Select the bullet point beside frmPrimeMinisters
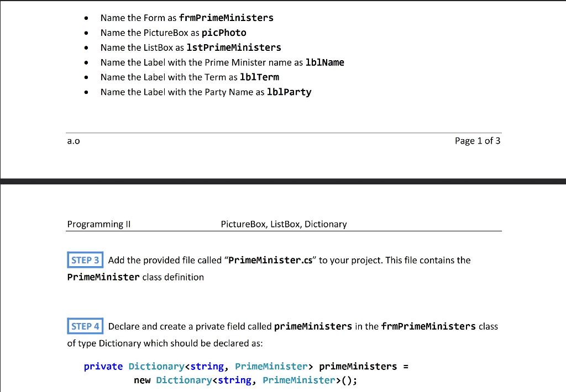This screenshot has height=392, width=566. coord(87,18)
